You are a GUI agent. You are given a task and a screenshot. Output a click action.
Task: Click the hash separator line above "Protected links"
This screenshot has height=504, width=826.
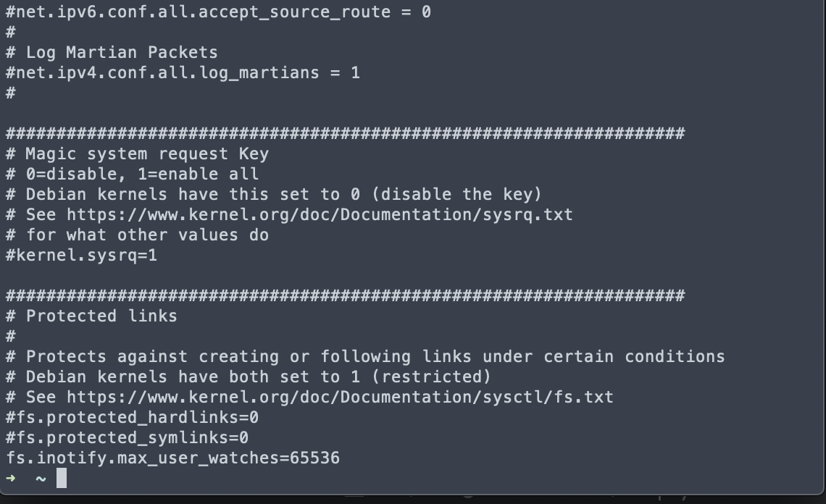[x=345, y=296]
